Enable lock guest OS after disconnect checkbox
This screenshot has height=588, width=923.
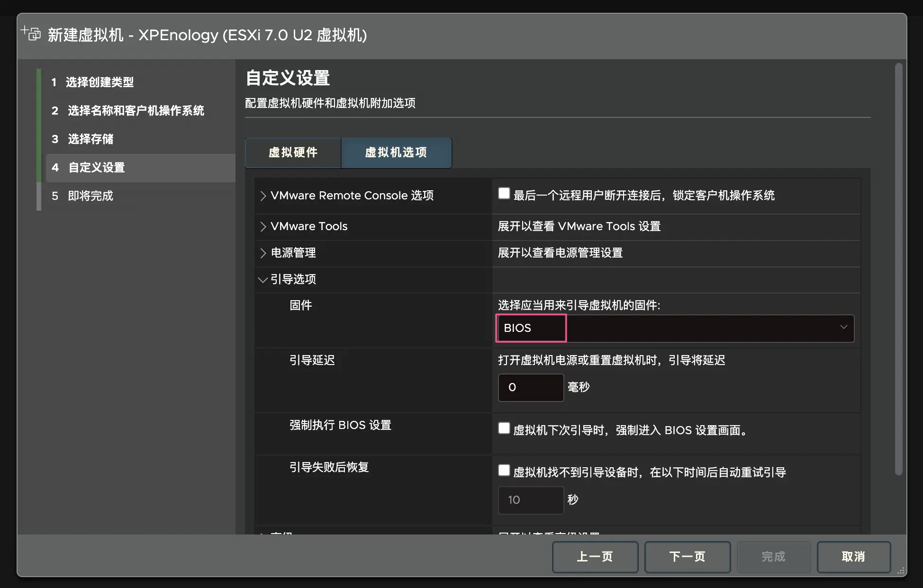[504, 194]
